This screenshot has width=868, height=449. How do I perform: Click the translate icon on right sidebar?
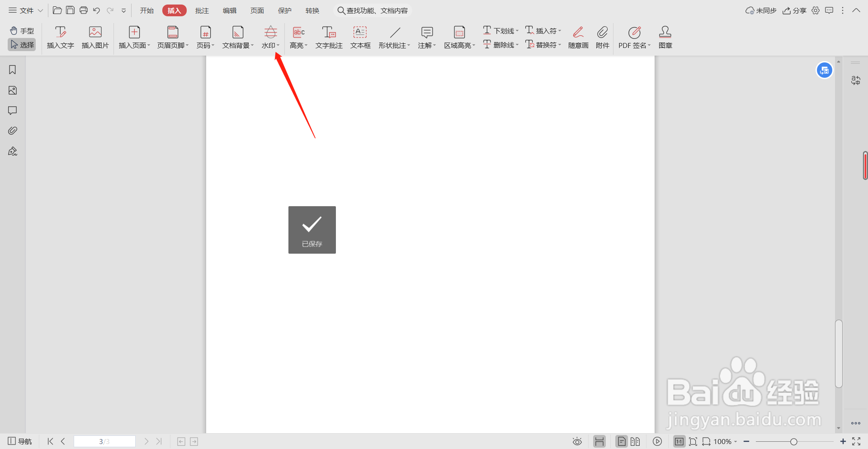pos(856,80)
